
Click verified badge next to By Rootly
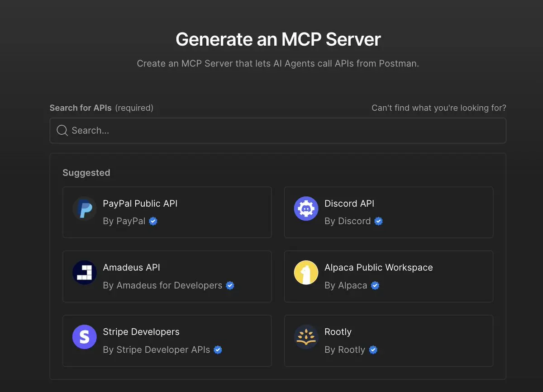click(x=373, y=349)
